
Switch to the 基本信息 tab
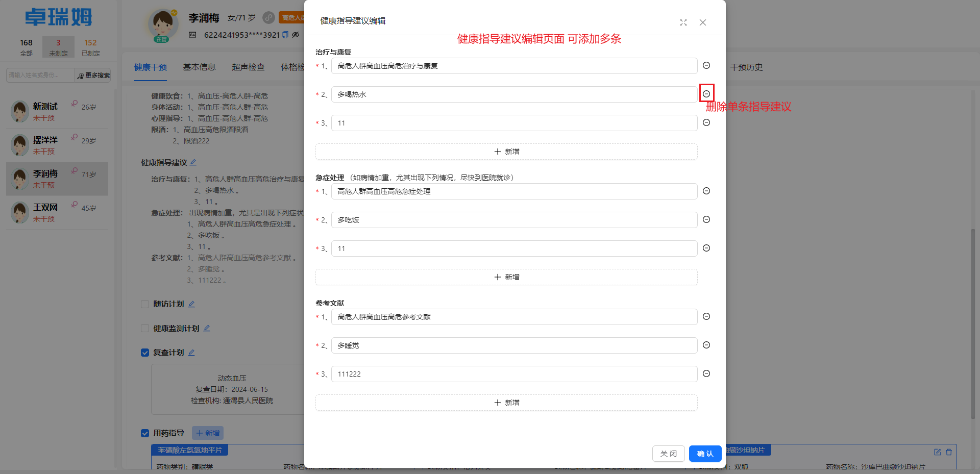199,67
